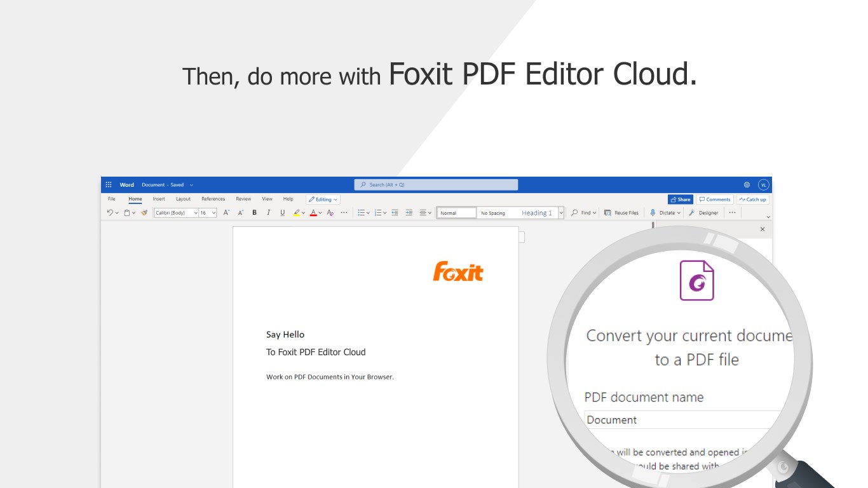Apply the No Spacing style
This screenshot has width=868, height=488.
click(493, 213)
